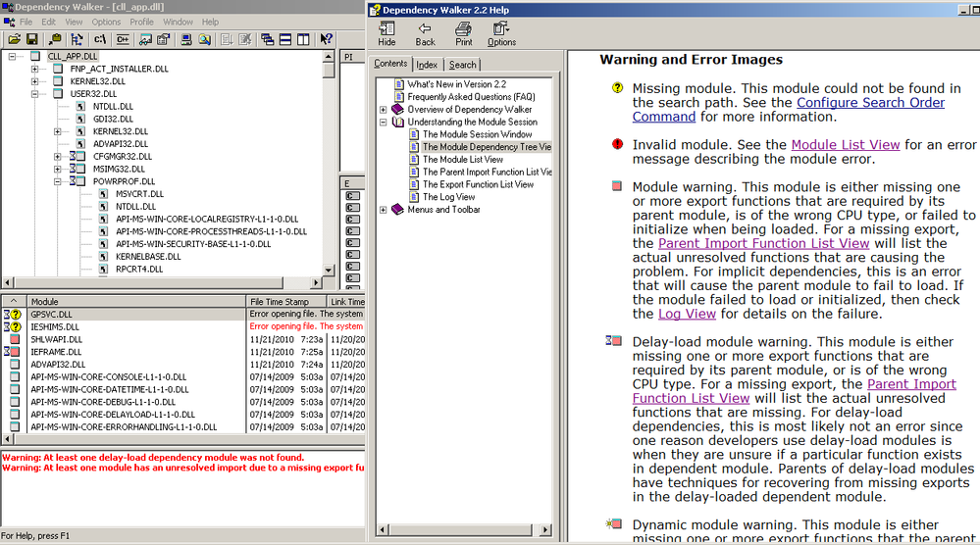Expand the FNP_ACT_INSTALLER.DLL node
The image size is (980, 545).
pyautogui.click(x=35, y=69)
